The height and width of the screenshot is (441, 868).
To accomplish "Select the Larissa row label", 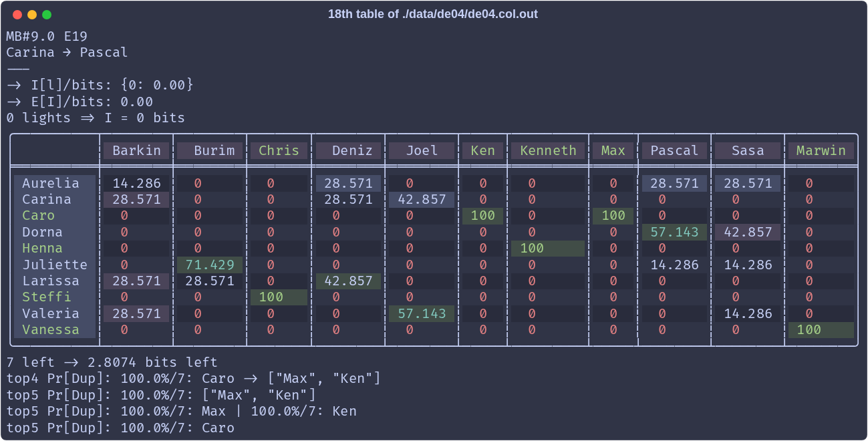I will [x=55, y=281].
